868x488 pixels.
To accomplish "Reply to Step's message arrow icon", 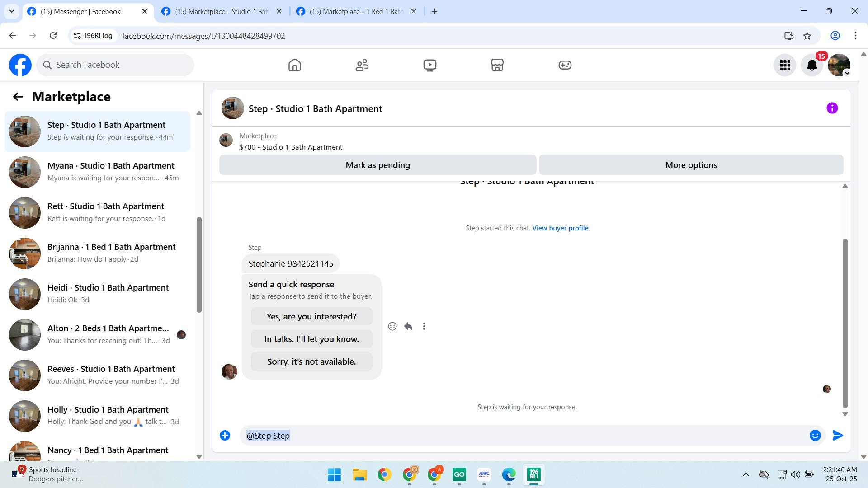I will pyautogui.click(x=408, y=326).
